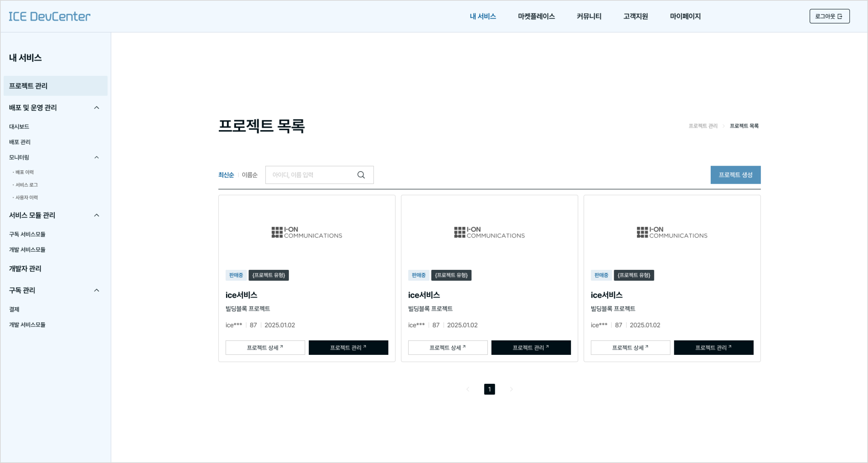Collapse the 구독 관리 section
Image resolution: width=868 pixels, height=463 pixels.
pyautogui.click(x=96, y=290)
